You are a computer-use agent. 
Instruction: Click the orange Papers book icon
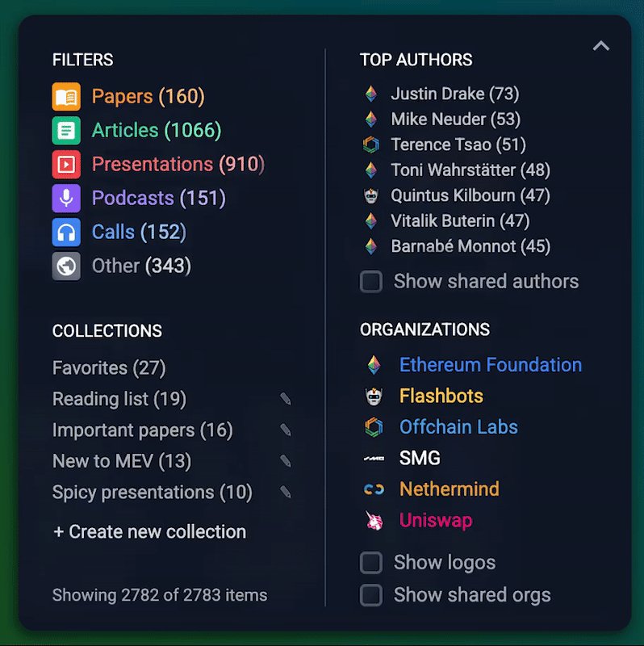pos(66,96)
